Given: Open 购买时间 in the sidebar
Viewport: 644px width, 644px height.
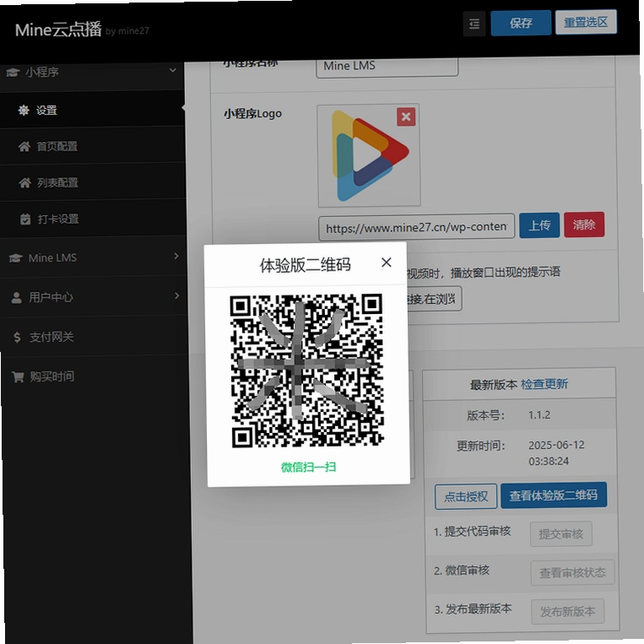Looking at the screenshot, I should click(x=95, y=376).
